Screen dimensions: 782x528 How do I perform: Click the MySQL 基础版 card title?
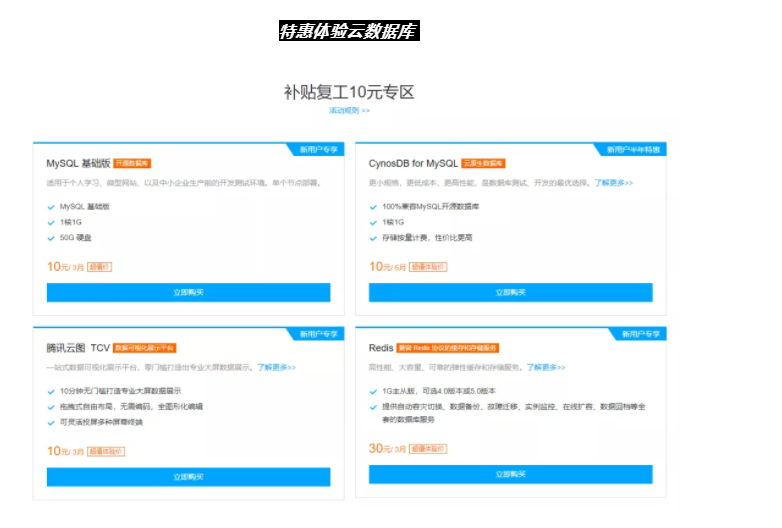pos(78,164)
